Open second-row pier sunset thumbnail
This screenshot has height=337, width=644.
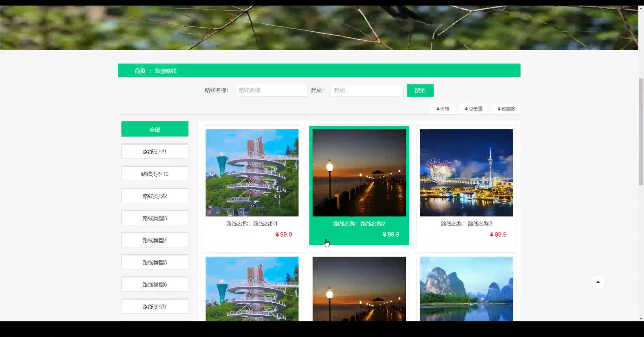(x=359, y=289)
